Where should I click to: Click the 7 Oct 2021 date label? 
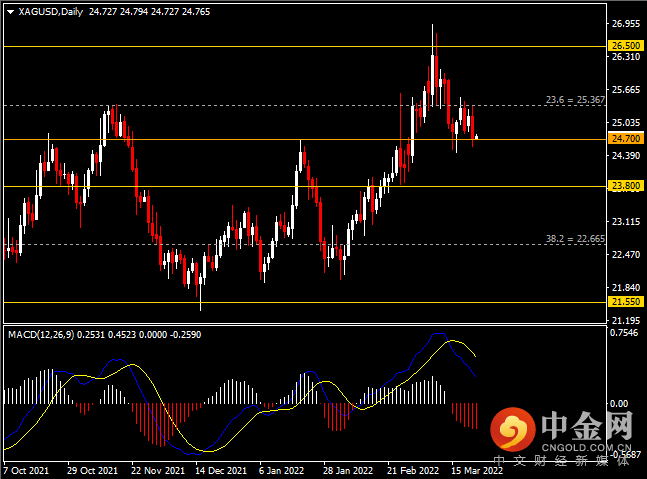click(x=26, y=471)
